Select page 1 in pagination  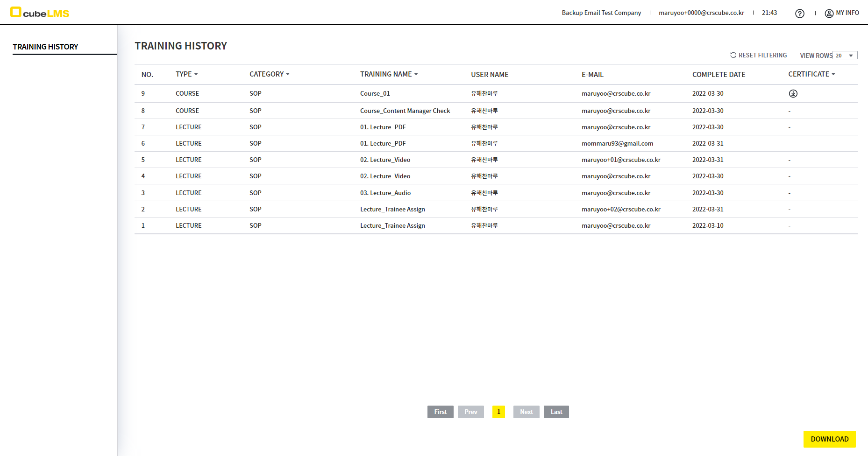pos(498,412)
